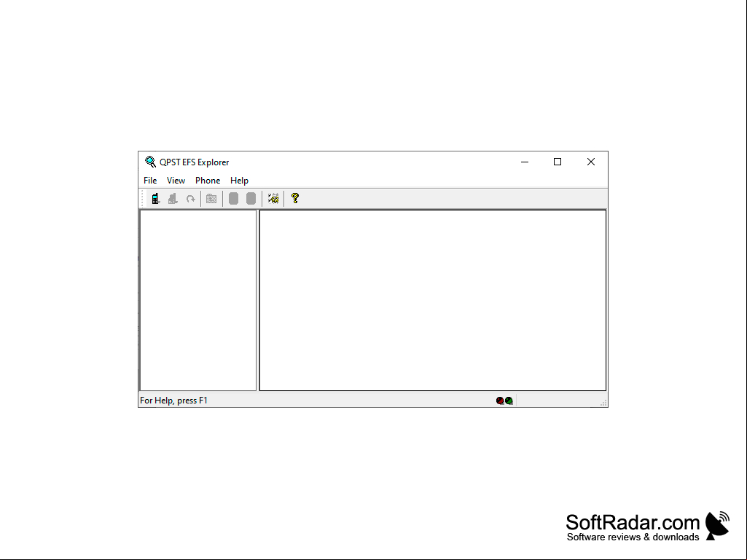The height and width of the screenshot is (560, 747).
Task: Click the window resize grip in status bar
Action: pos(603,403)
